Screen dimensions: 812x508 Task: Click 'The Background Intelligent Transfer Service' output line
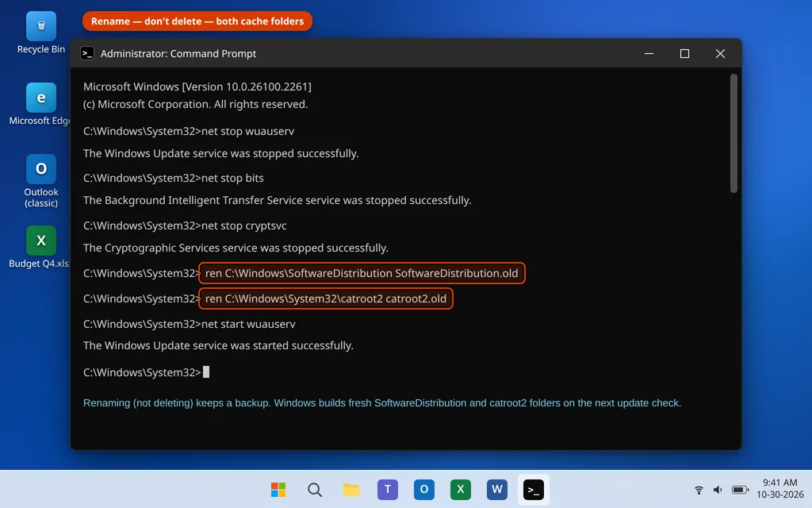point(277,200)
